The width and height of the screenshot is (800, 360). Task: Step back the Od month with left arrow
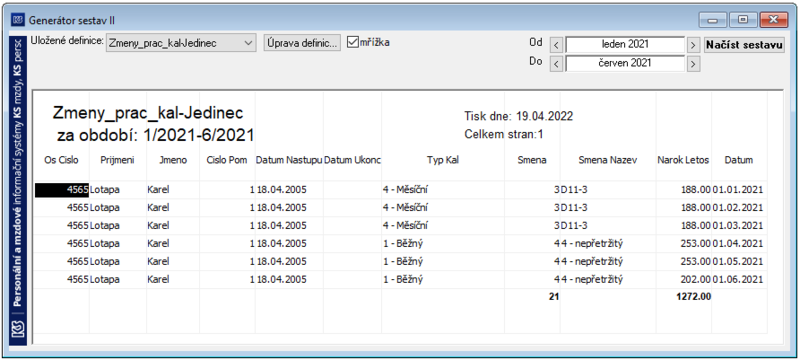tap(557, 45)
